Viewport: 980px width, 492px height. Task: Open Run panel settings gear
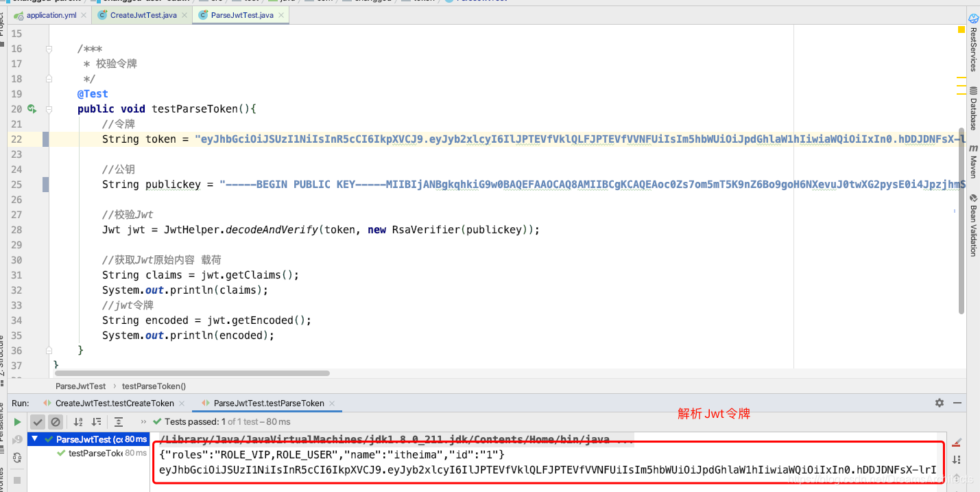click(x=940, y=403)
